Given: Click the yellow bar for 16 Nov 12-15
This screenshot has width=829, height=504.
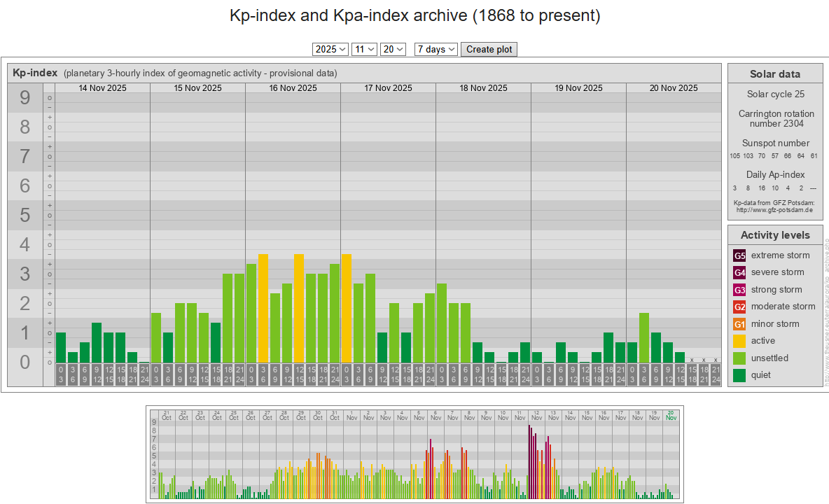Looking at the screenshot, I should (299, 308).
